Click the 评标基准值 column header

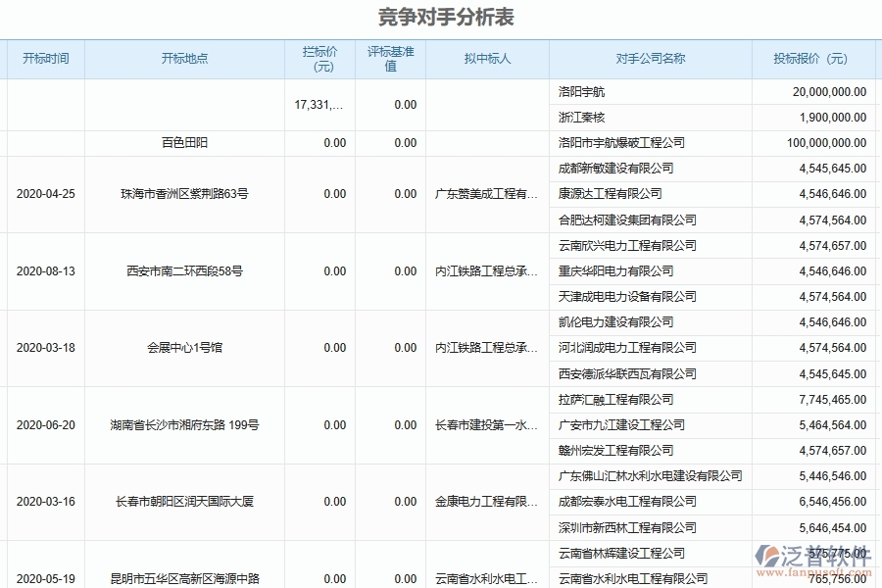390,59
